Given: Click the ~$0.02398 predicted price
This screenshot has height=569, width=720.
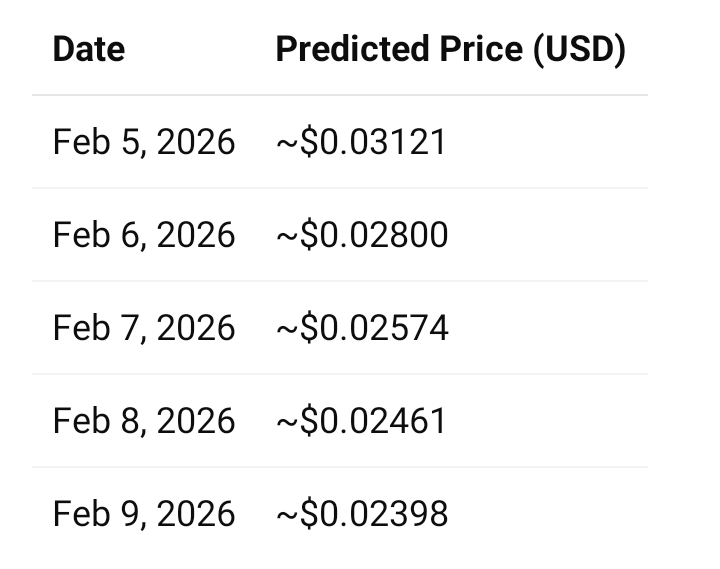Looking at the screenshot, I should click(x=362, y=514).
